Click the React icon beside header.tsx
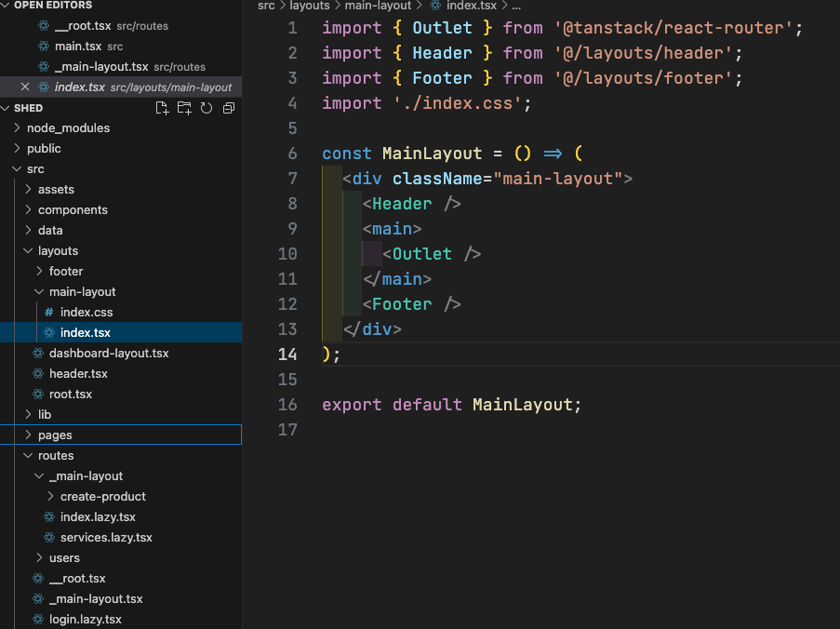Image resolution: width=840 pixels, height=629 pixels. pyautogui.click(x=37, y=373)
